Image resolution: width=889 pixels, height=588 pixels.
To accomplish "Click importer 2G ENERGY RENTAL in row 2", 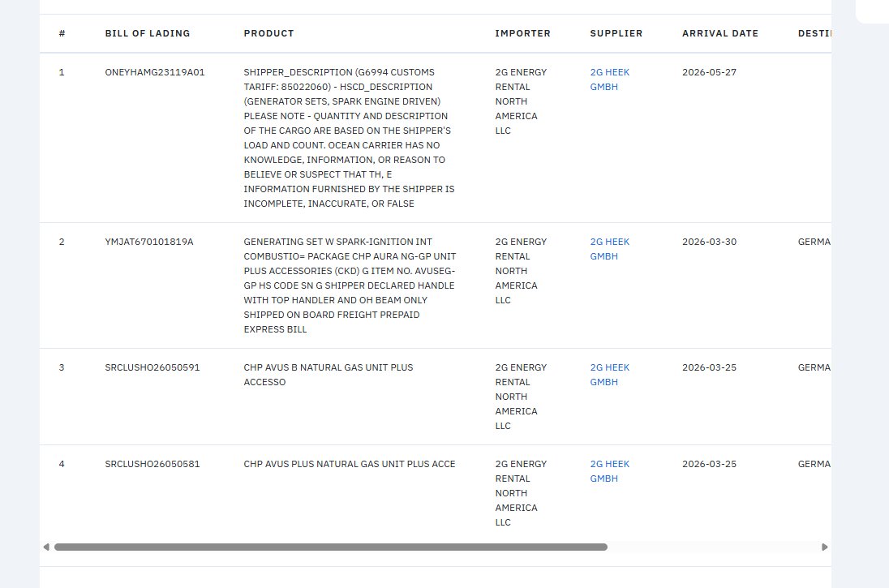I will (x=521, y=271).
